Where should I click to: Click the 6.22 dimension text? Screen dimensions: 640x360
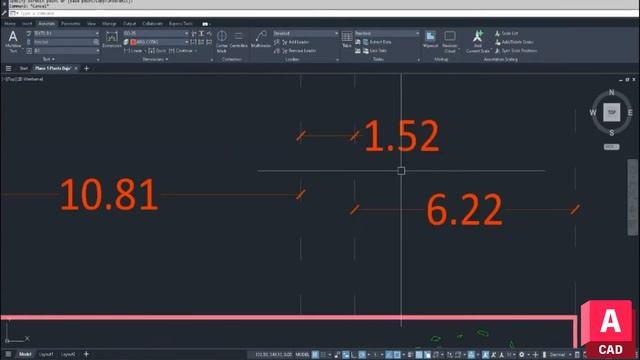coord(464,210)
